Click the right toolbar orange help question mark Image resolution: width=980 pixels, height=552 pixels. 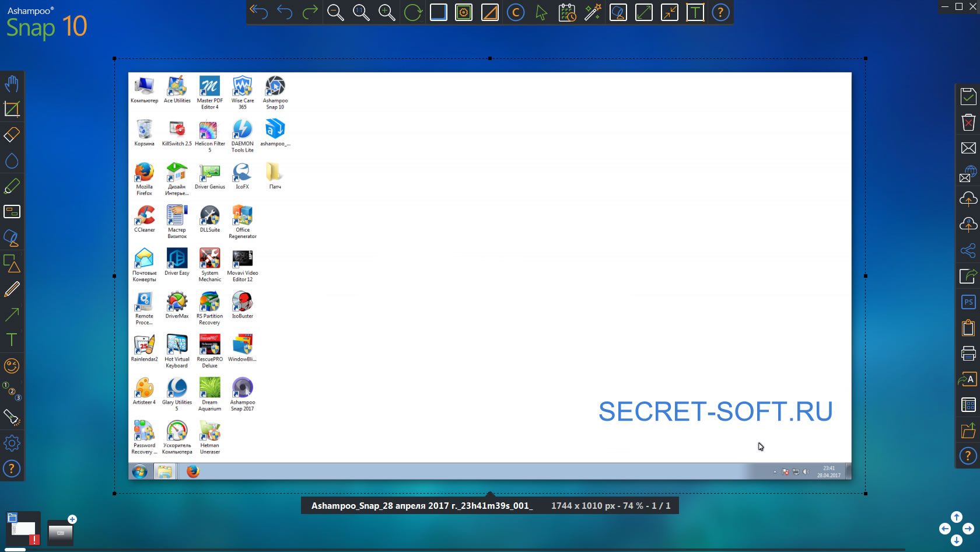click(x=968, y=456)
